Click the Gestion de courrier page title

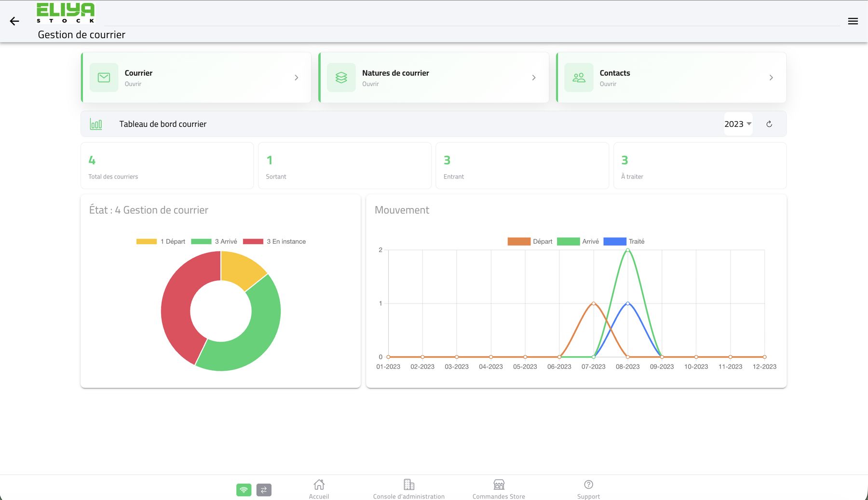pos(81,35)
